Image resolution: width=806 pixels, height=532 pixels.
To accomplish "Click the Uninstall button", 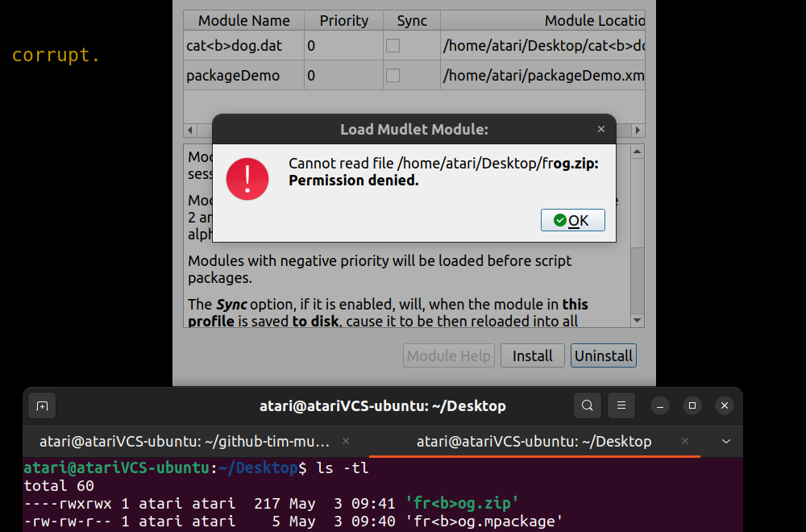I will point(604,355).
